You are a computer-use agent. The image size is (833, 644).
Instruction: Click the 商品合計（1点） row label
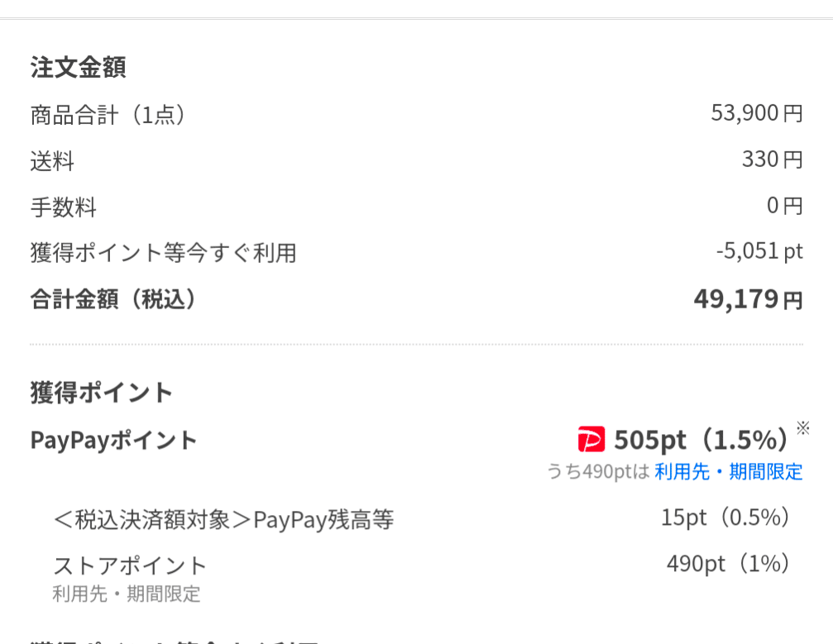[108, 115]
